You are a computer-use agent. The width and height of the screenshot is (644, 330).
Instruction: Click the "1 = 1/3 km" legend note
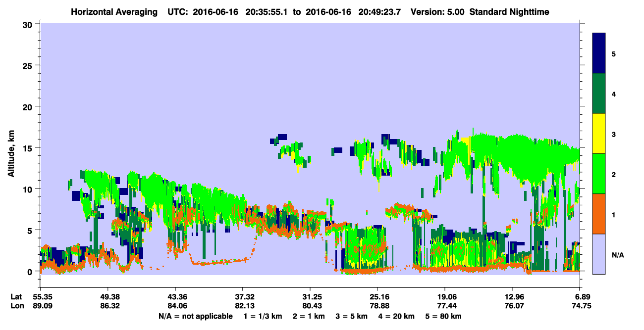pos(263,316)
